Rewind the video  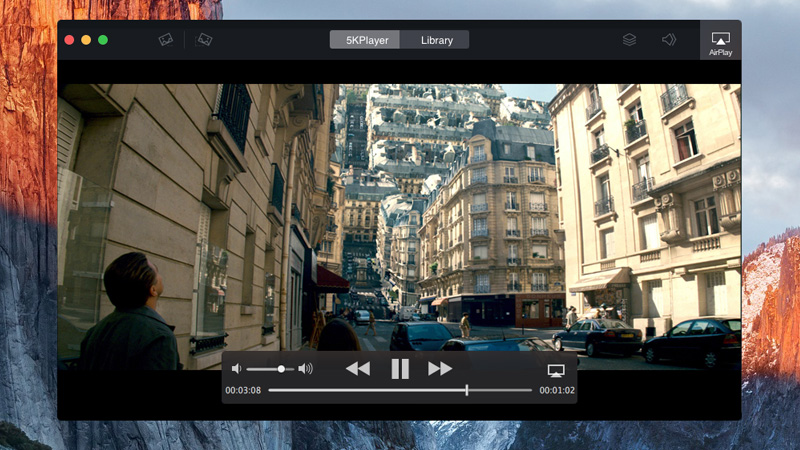coord(358,368)
